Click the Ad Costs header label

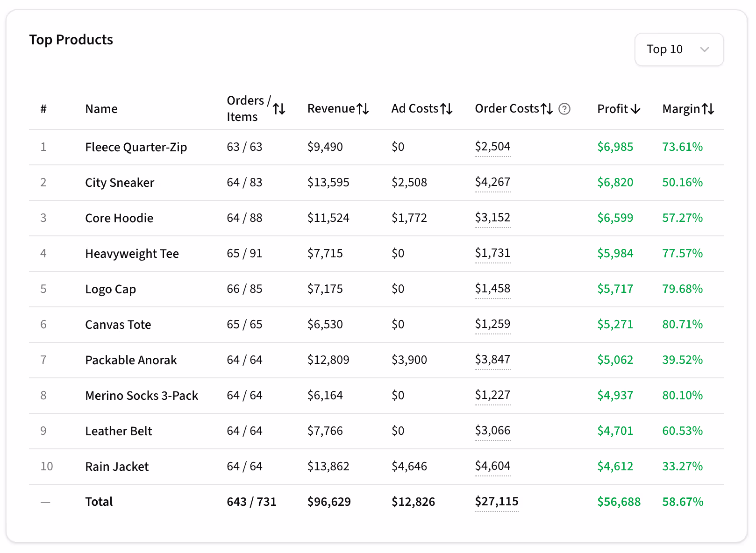tap(415, 108)
